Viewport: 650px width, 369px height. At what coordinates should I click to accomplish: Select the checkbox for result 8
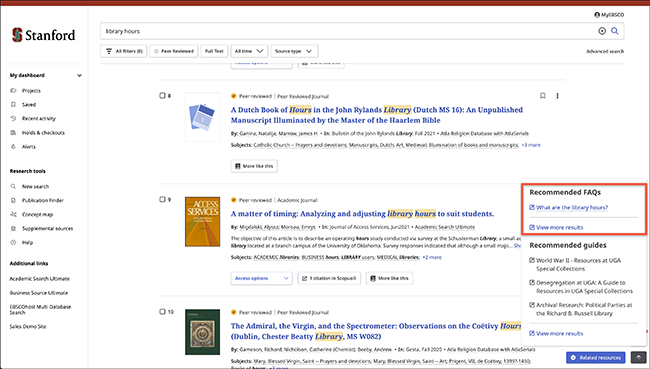(x=162, y=96)
